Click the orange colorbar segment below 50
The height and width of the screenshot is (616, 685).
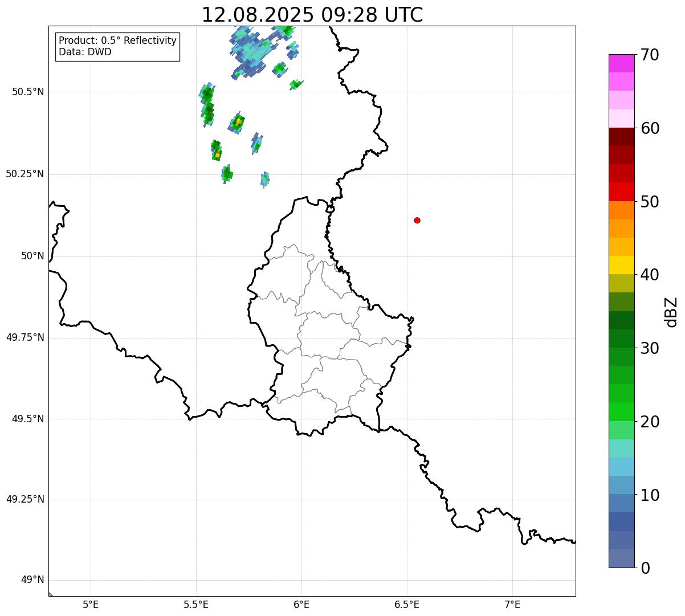click(621, 210)
